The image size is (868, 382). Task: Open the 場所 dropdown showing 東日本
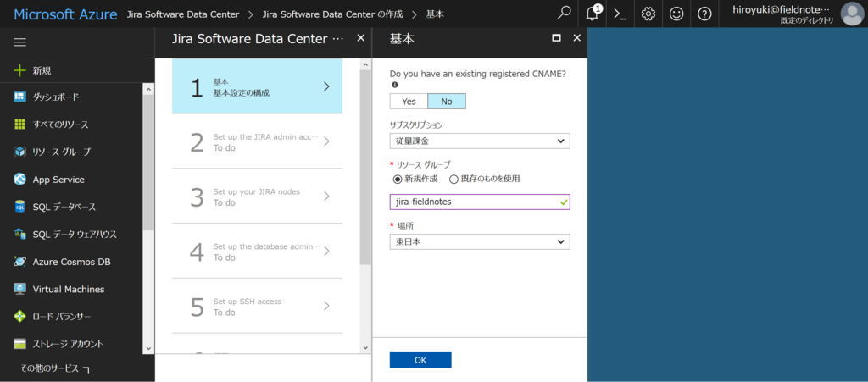pyautogui.click(x=480, y=241)
